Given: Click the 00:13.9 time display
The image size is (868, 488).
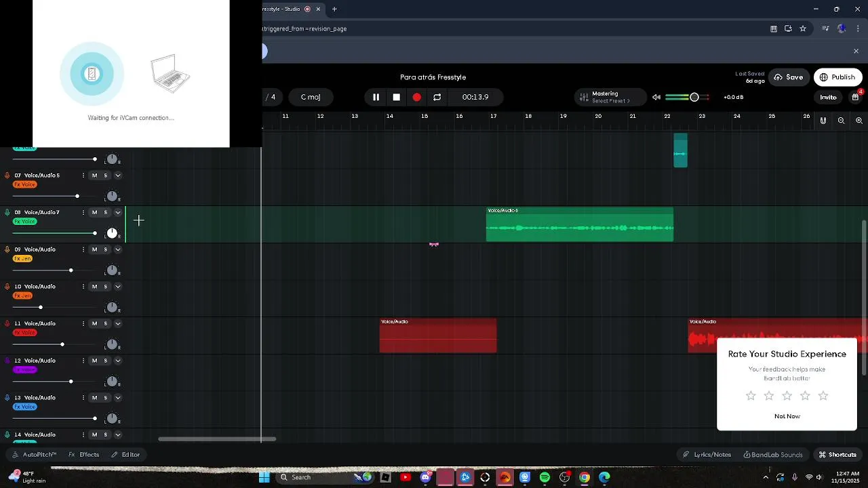Looking at the screenshot, I should tap(475, 97).
